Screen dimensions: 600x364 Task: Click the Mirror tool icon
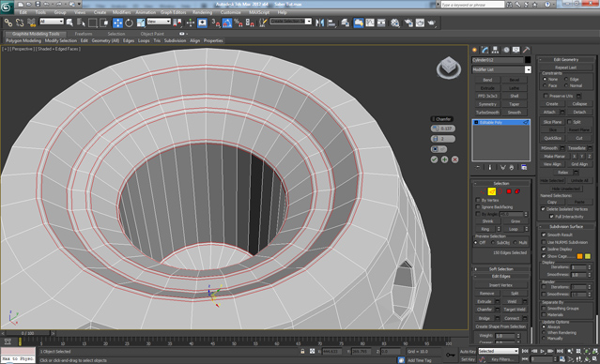tap(319, 23)
